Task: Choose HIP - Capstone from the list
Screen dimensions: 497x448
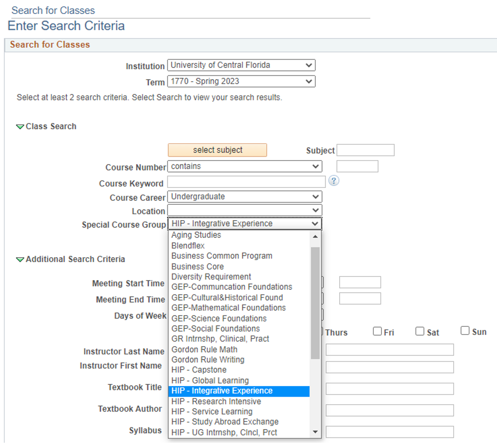Action: pyautogui.click(x=199, y=370)
